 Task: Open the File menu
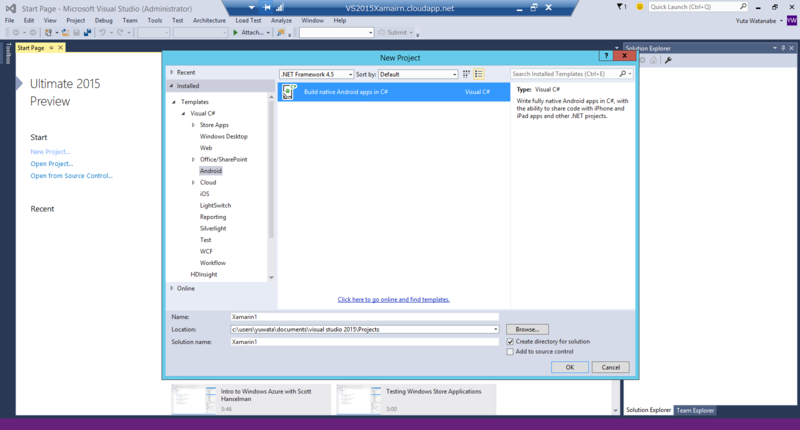click(10, 20)
